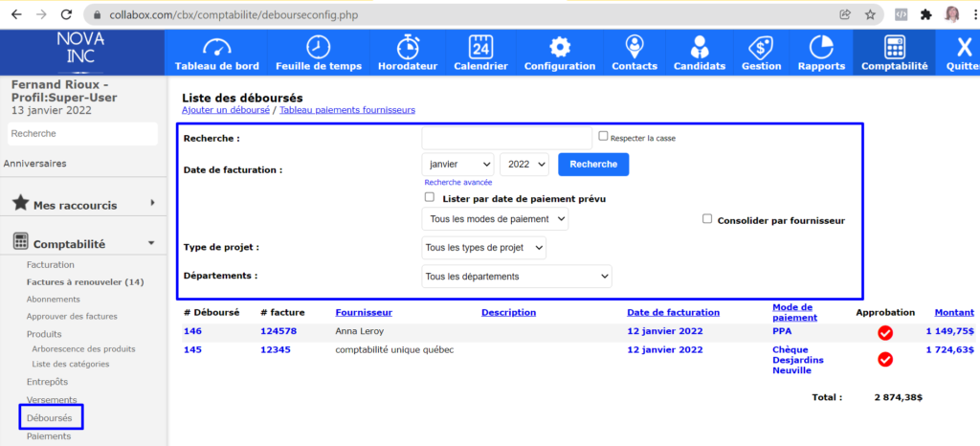The height and width of the screenshot is (446, 980).
Task: Reload the page
Action: (x=67, y=14)
